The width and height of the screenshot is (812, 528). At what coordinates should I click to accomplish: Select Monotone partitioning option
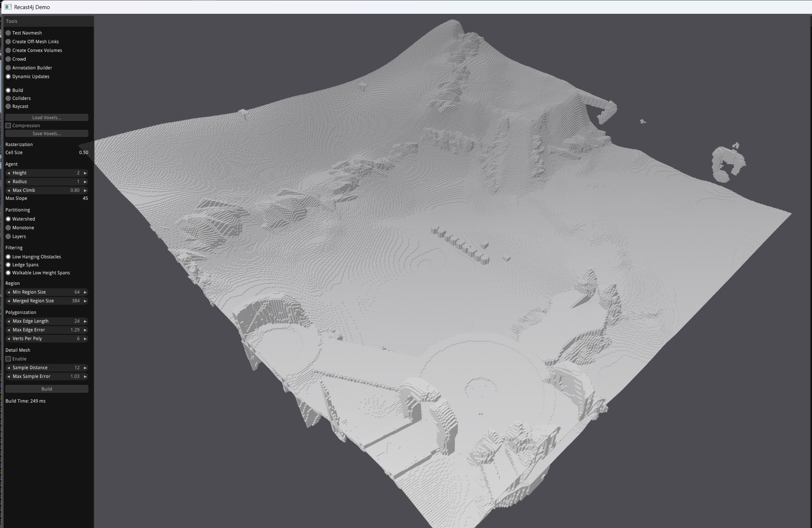point(8,228)
